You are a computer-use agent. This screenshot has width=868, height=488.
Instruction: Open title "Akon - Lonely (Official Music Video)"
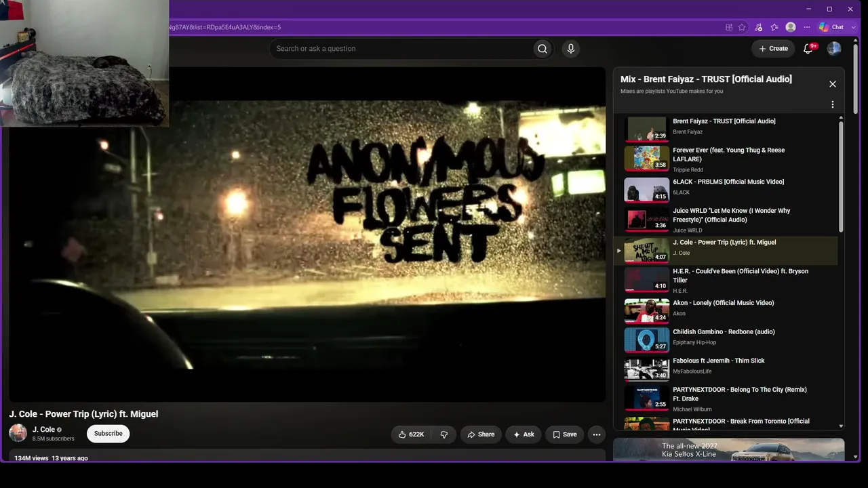point(723,303)
